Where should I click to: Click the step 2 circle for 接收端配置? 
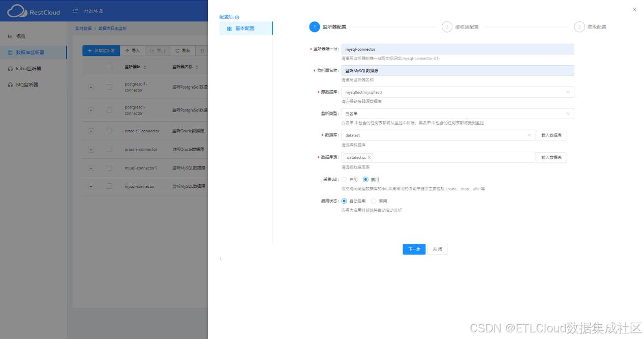[447, 27]
